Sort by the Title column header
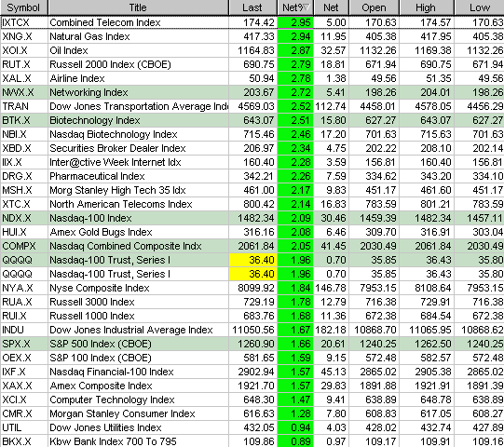This screenshot has height=447, width=504. click(138, 7)
